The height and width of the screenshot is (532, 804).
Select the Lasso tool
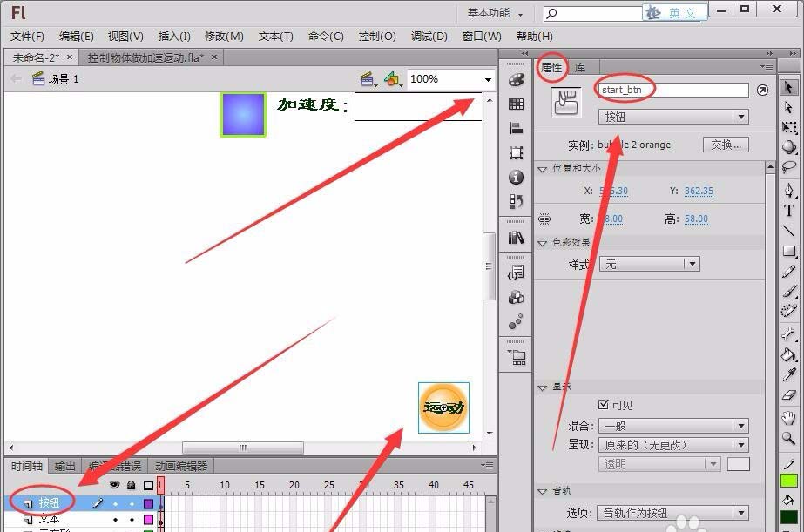click(x=788, y=166)
